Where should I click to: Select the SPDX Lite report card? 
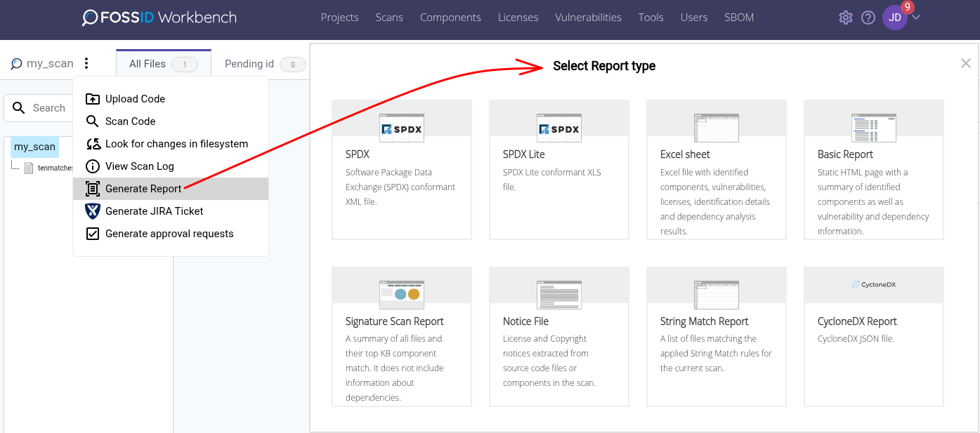tap(559, 169)
